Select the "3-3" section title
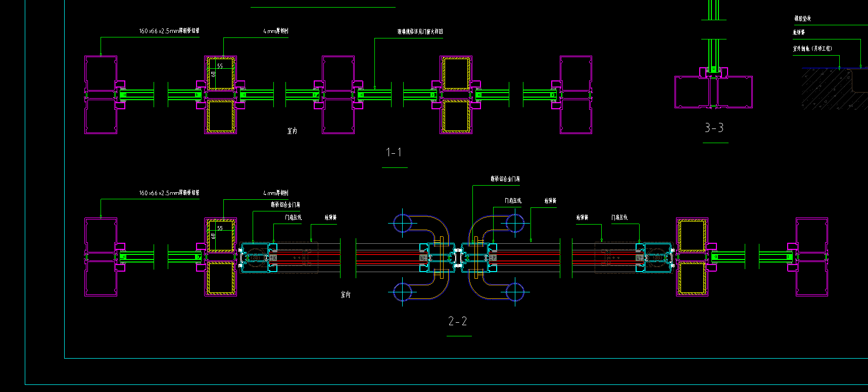The image size is (868, 392). pyautogui.click(x=714, y=128)
